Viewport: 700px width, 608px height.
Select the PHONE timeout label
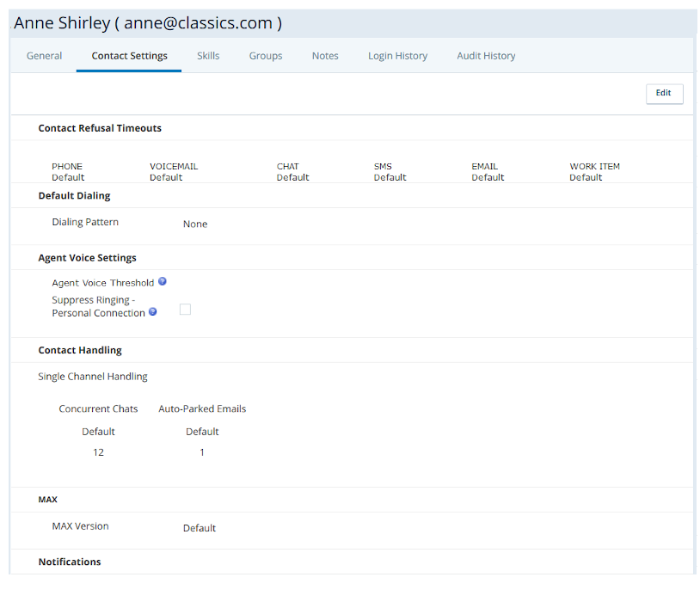[67, 166]
